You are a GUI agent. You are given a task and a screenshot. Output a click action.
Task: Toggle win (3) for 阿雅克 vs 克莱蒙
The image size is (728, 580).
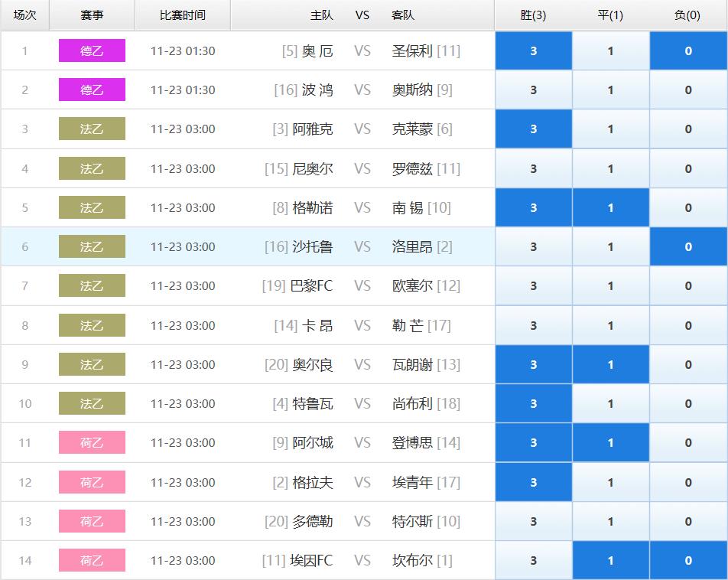pyautogui.click(x=534, y=129)
